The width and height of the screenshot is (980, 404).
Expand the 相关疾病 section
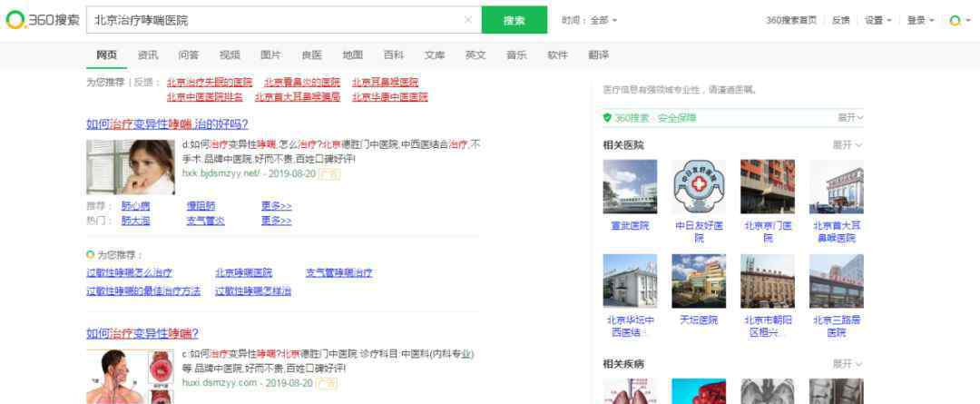point(848,364)
